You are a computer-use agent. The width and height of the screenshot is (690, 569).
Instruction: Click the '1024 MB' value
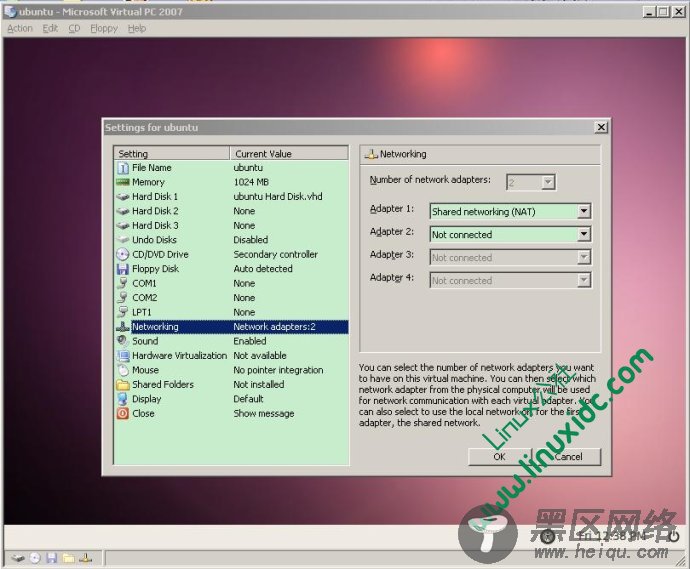pos(251,182)
